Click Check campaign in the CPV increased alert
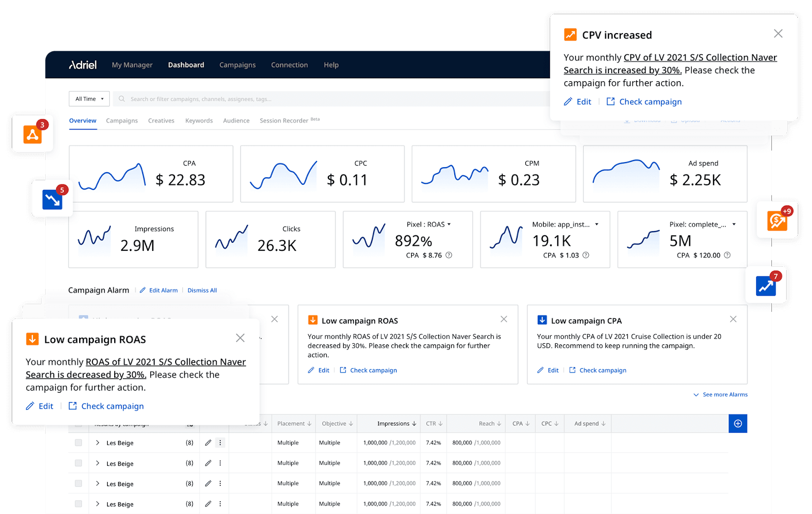The width and height of the screenshot is (812, 514). (x=650, y=102)
